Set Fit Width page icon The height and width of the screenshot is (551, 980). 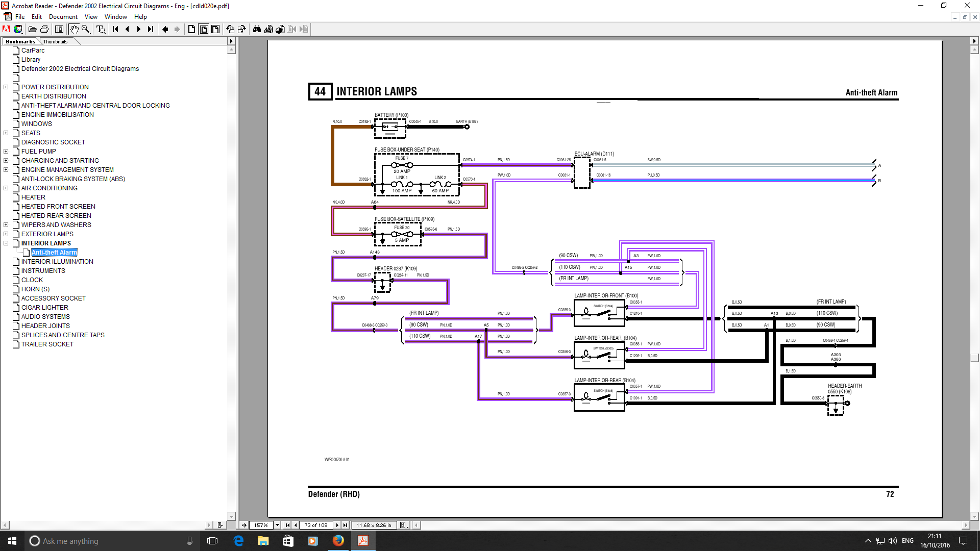[x=215, y=29]
